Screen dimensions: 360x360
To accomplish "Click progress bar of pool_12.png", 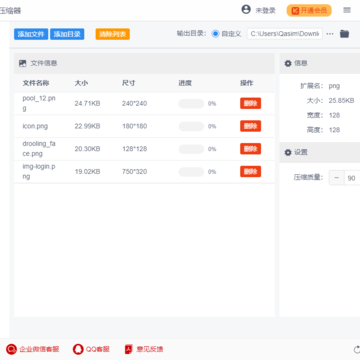I will click(x=191, y=104).
